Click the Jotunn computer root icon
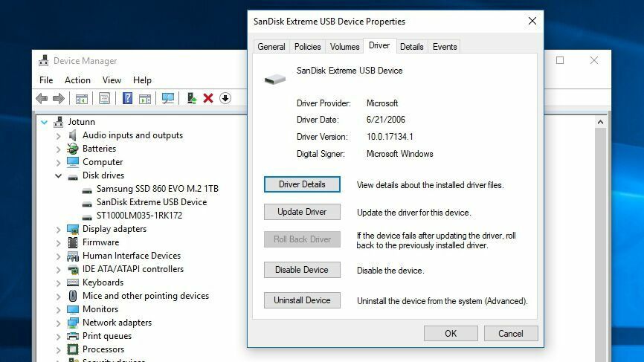Viewport: 644px width, 362px height. click(x=58, y=122)
